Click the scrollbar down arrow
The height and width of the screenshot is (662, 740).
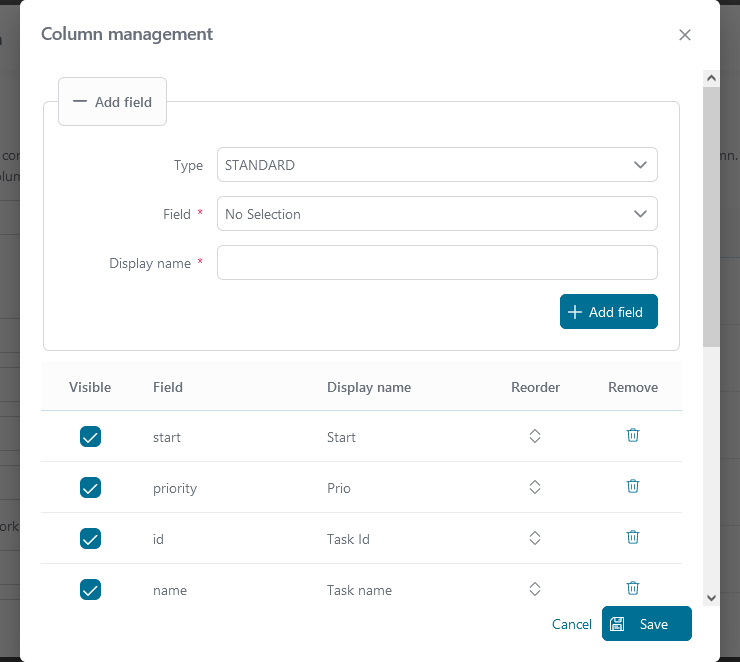(711, 597)
